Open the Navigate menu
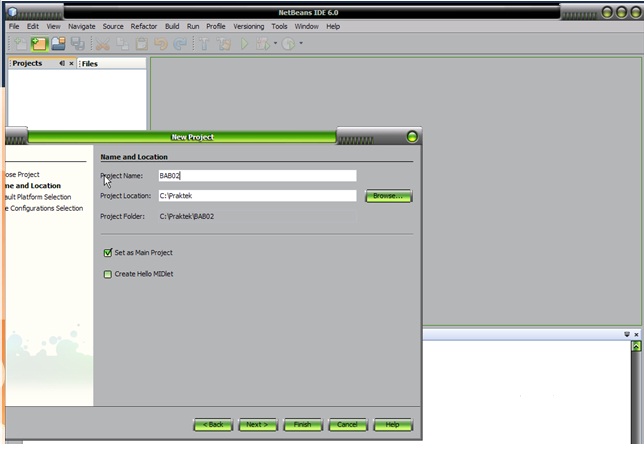644x454 pixels. pyautogui.click(x=82, y=26)
